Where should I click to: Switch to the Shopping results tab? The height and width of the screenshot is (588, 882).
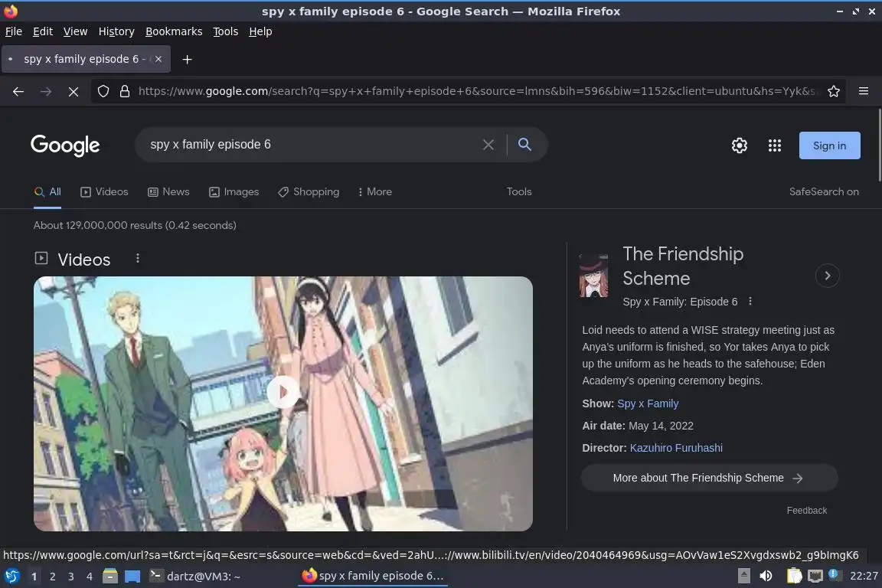click(309, 192)
